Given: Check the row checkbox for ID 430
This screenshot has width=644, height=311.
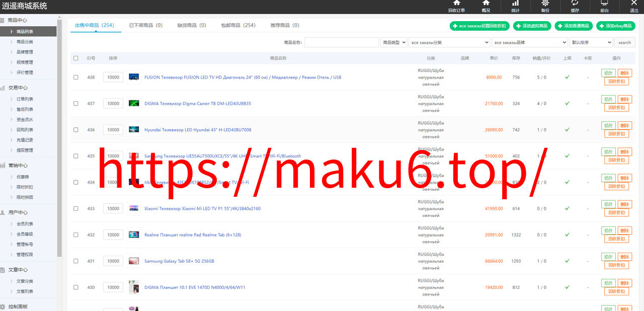Looking at the screenshot, I should pos(76,287).
